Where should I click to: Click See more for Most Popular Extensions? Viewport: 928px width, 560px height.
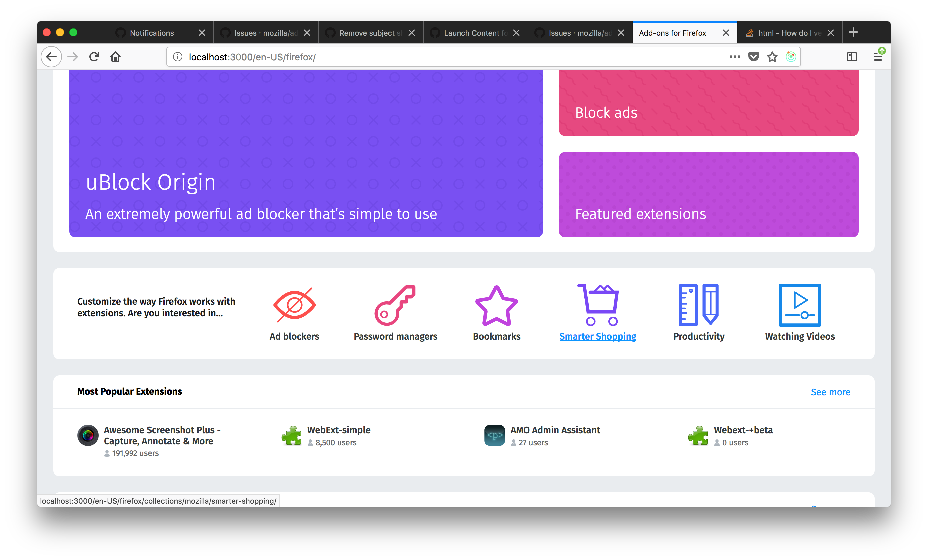pos(830,392)
